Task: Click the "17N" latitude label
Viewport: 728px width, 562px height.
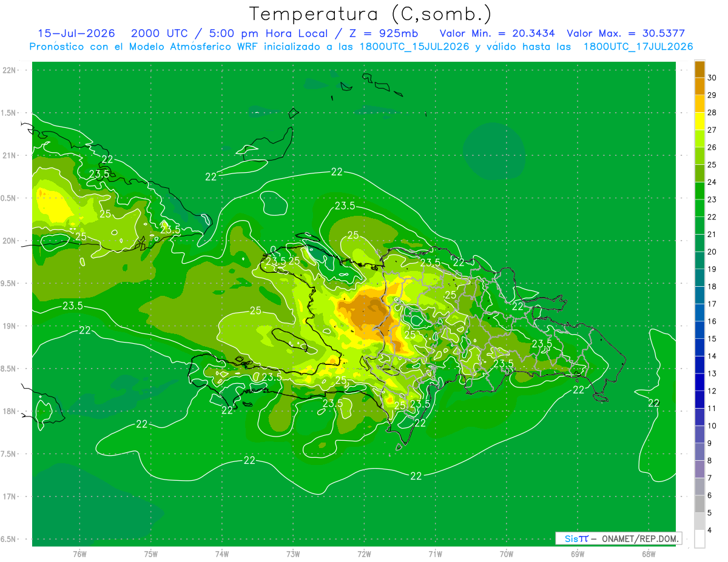Action: (x=9, y=497)
